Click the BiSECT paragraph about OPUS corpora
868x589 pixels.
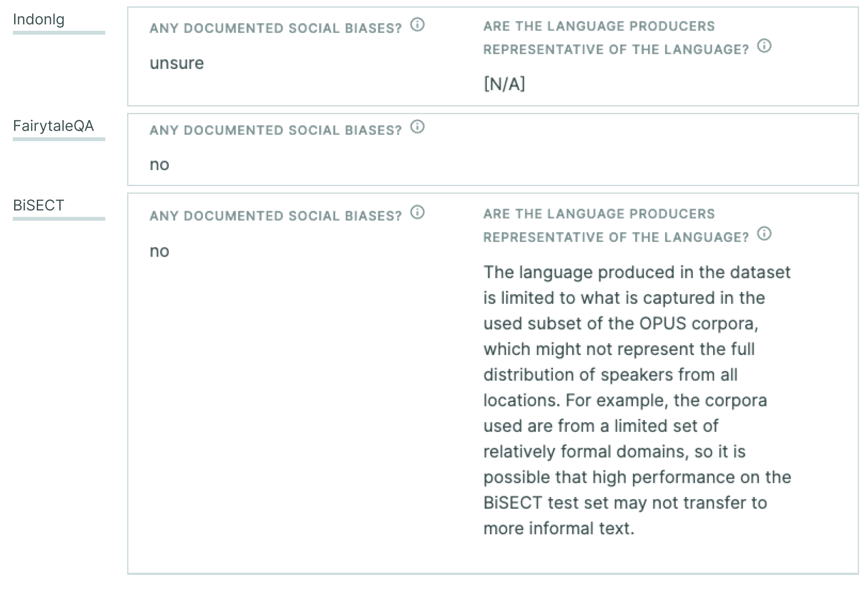[637, 400]
